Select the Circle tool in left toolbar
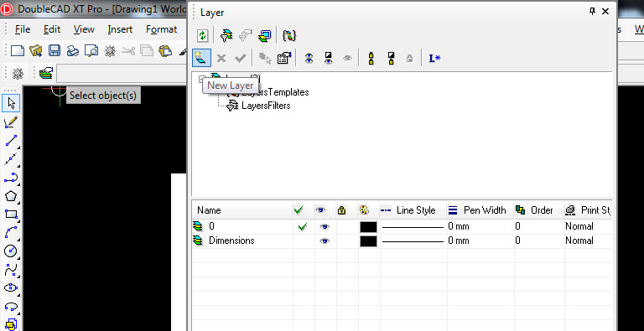Viewport: 644px width, 331px height. (11, 251)
